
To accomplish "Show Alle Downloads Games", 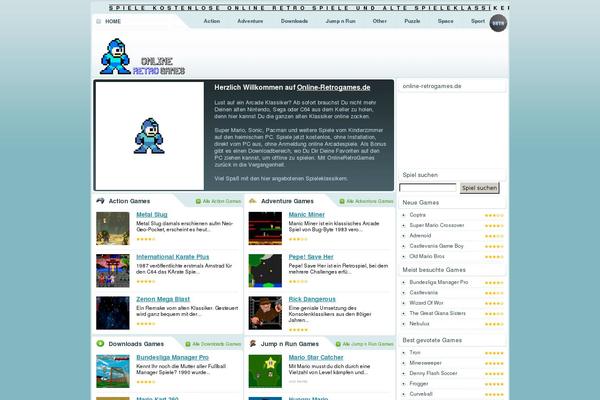I will click(x=214, y=344).
